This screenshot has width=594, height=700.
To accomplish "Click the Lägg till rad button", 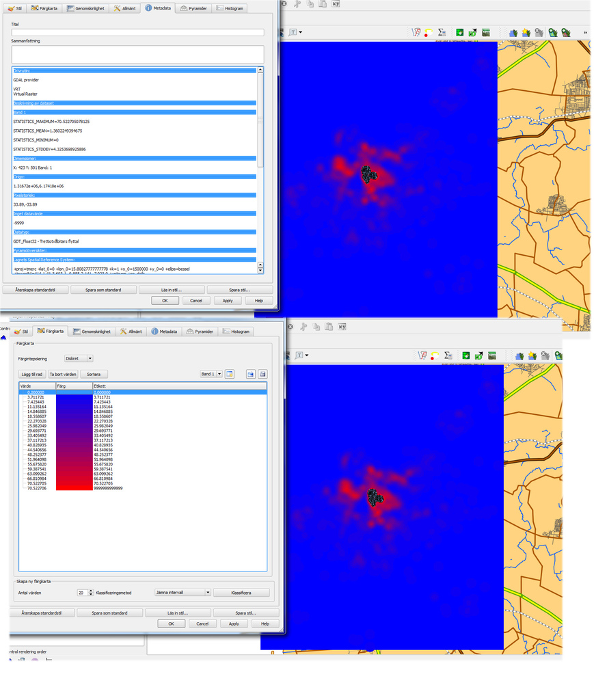I will [x=32, y=375].
